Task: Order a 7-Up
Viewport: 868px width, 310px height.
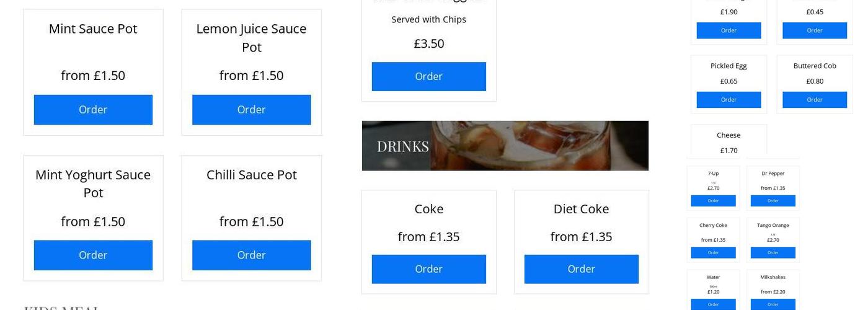Action: coord(713,201)
